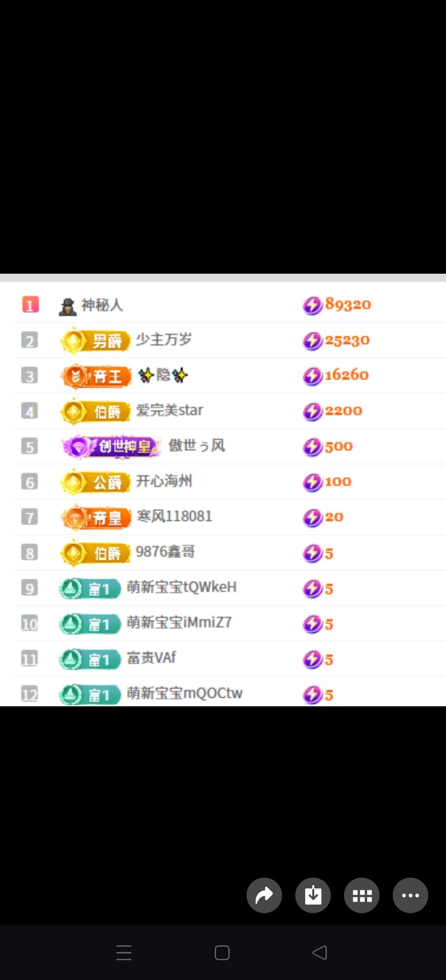This screenshot has height=980, width=446.
Task: Click the 男爵 badge beside 少主万岁
Action: [x=95, y=341]
